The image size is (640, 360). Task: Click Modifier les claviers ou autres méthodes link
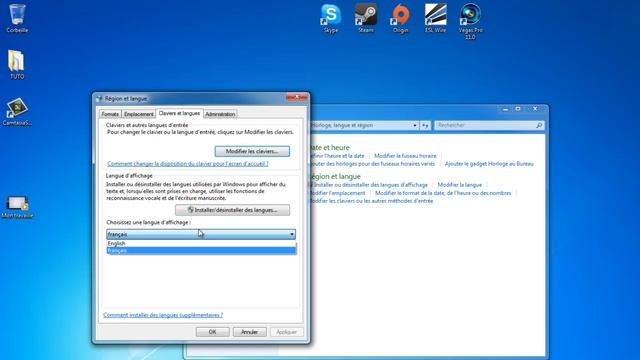click(x=371, y=201)
